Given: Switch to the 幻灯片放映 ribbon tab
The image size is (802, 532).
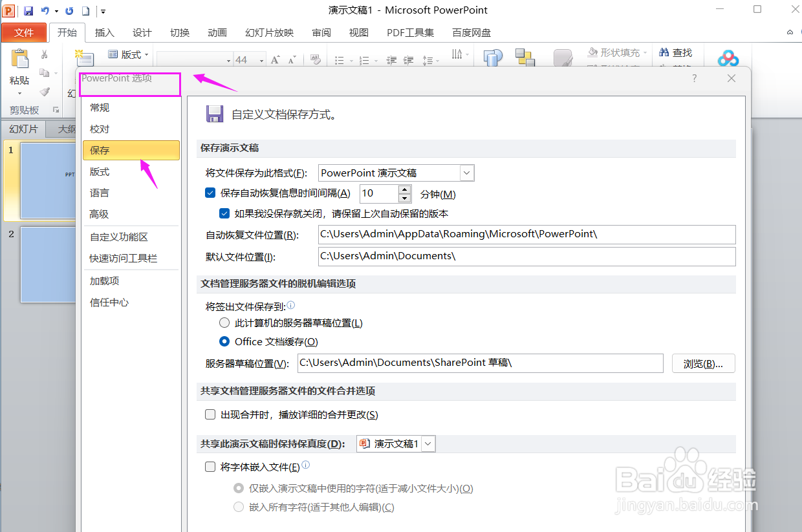Looking at the screenshot, I should point(269,33).
